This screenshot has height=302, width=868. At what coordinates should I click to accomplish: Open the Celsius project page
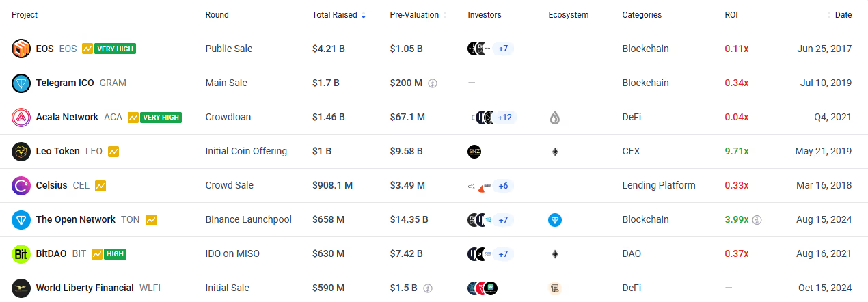pos(51,185)
